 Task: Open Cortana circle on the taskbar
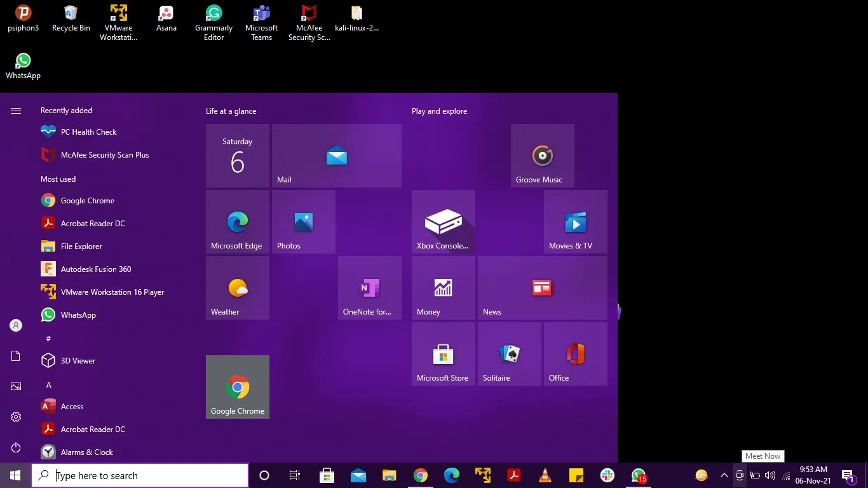[x=264, y=475]
